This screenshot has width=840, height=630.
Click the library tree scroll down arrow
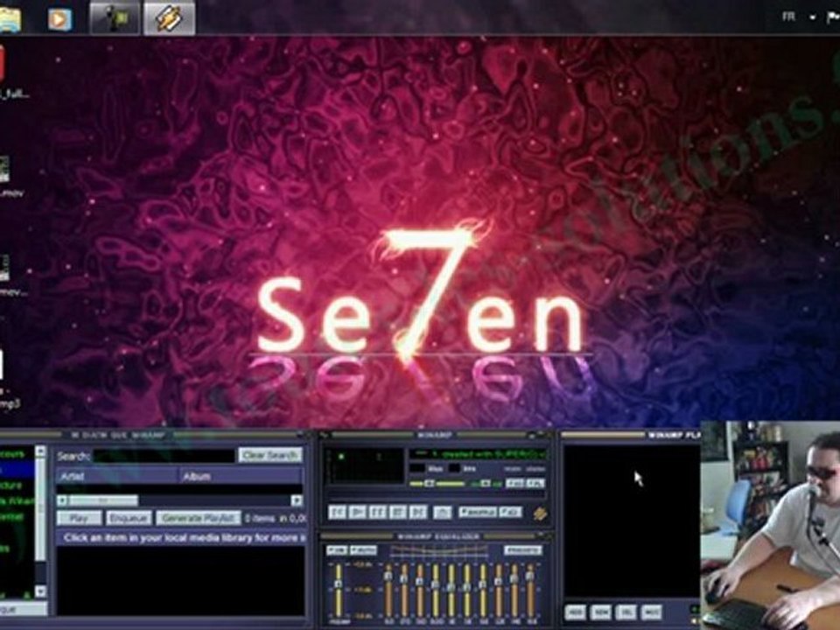tap(41, 591)
